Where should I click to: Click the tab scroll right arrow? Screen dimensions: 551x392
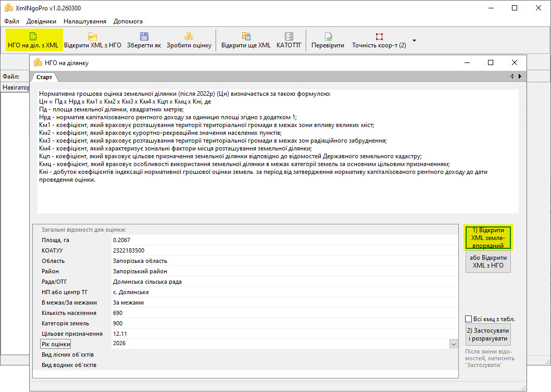[520, 77]
